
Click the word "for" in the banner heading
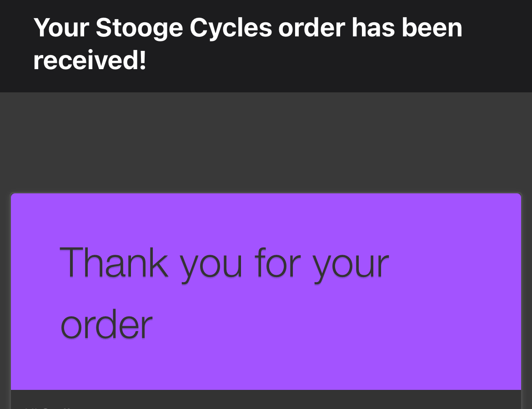(x=277, y=263)
